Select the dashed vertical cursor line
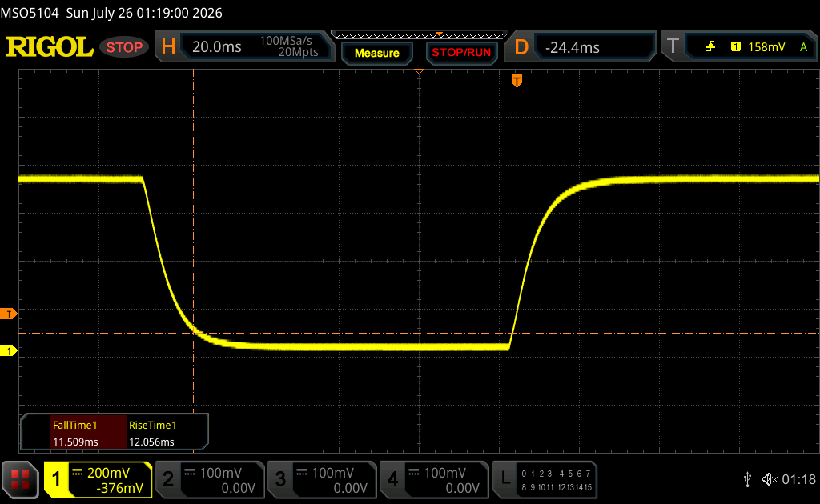 click(x=194, y=240)
